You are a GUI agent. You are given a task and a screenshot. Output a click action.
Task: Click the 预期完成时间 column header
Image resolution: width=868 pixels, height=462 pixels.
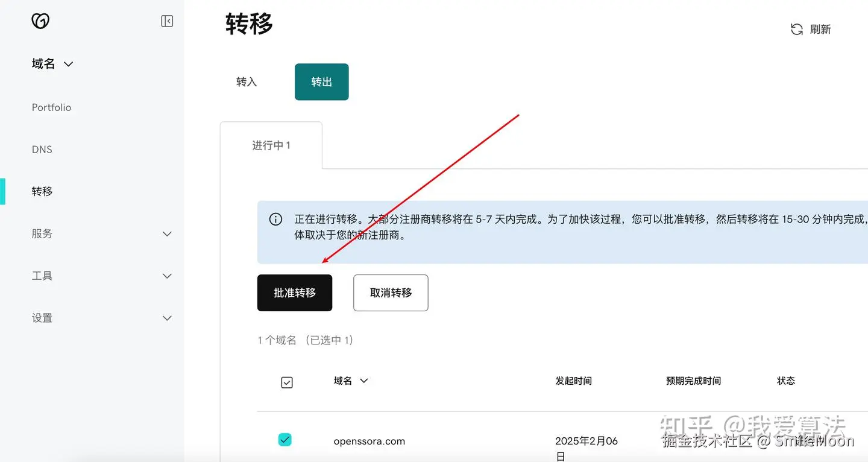(693, 381)
